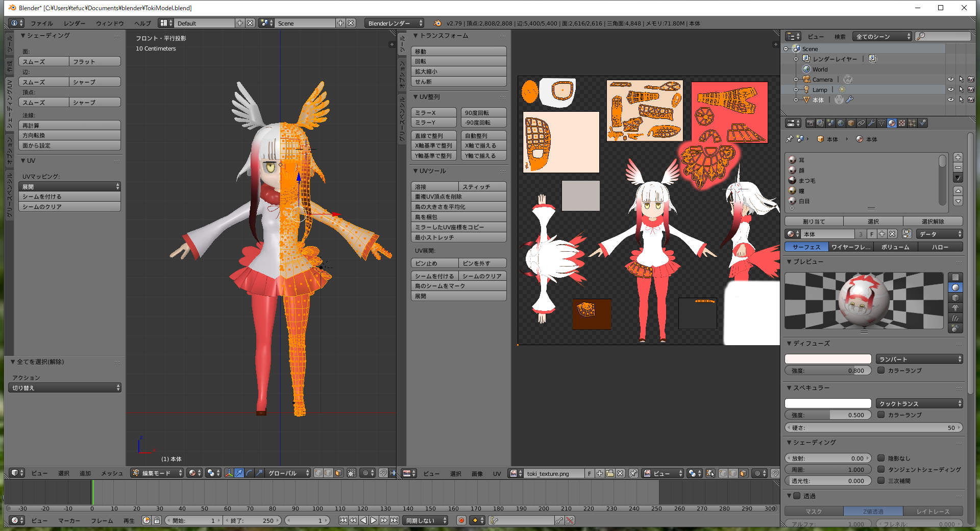Play the animation forward
Image resolution: width=980 pixels, height=531 pixels.
pyautogui.click(x=374, y=520)
